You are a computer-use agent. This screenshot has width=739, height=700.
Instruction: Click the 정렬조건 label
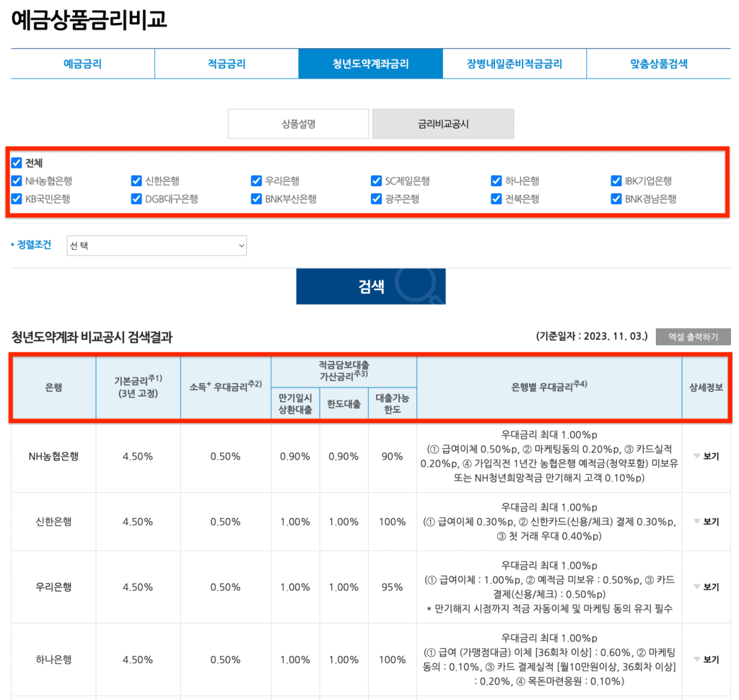34,245
